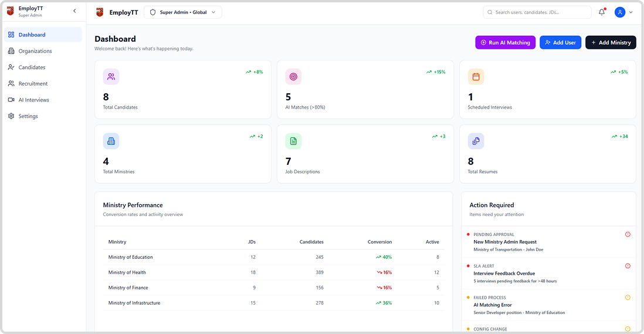Open the Super Admin • Global dropdown
Screen dimensions: 644x334
(183, 12)
